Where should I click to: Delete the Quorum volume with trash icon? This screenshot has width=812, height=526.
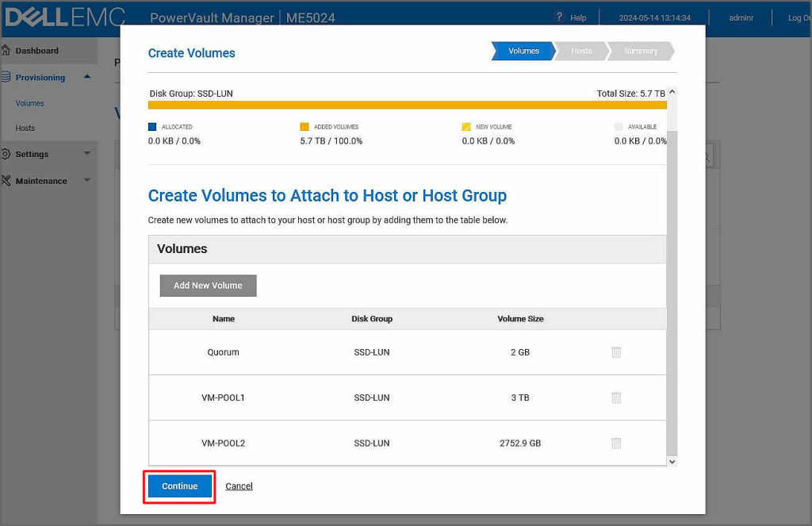[616, 352]
